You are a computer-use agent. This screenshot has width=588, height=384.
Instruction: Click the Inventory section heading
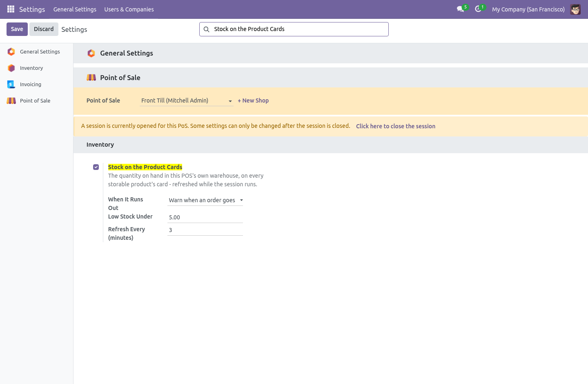tap(100, 145)
